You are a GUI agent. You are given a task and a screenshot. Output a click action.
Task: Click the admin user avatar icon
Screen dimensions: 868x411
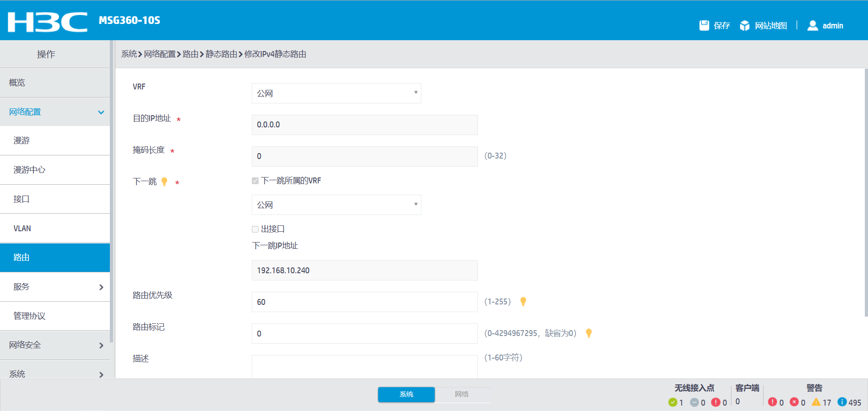[x=812, y=25]
